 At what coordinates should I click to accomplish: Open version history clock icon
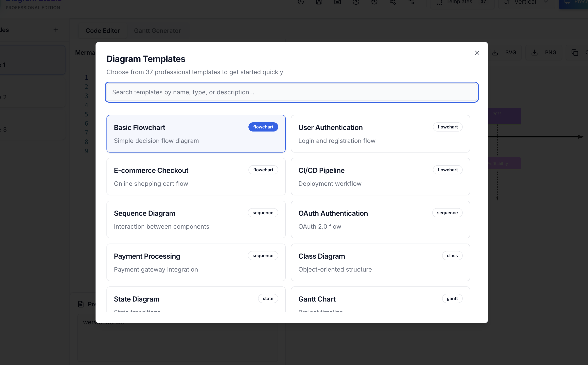[x=374, y=2]
